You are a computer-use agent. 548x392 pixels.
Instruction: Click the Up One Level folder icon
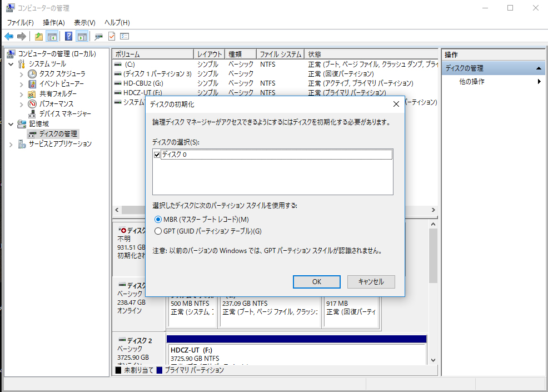coord(38,37)
